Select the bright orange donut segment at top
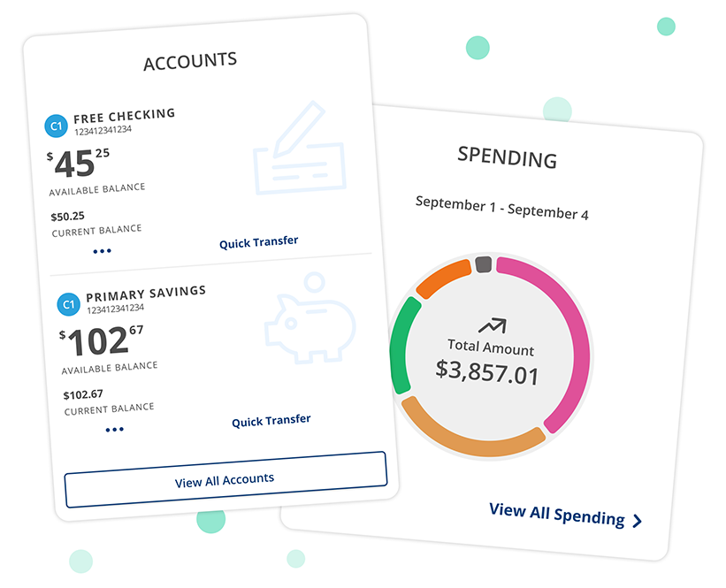This screenshot has height=588, width=726. (x=442, y=278)
